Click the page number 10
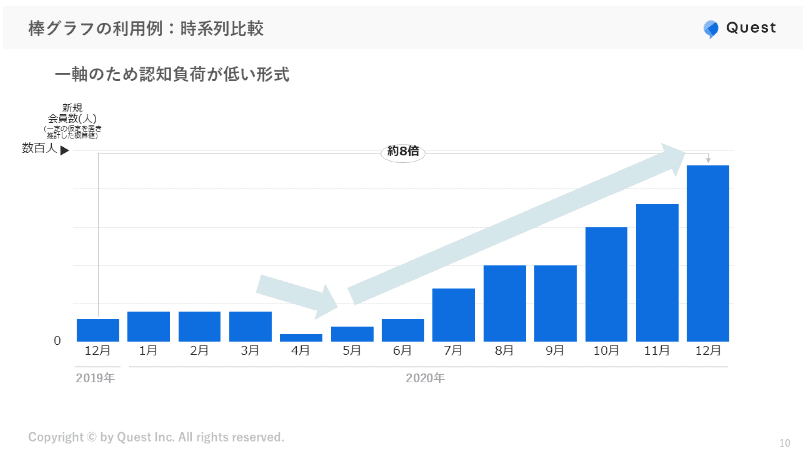Screen dimensions: 808x462 785,443
